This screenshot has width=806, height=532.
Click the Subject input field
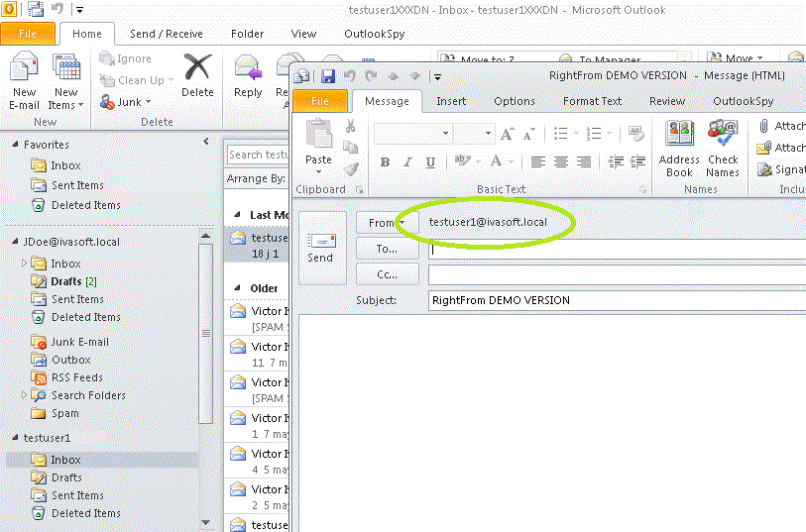pos(617,300)
